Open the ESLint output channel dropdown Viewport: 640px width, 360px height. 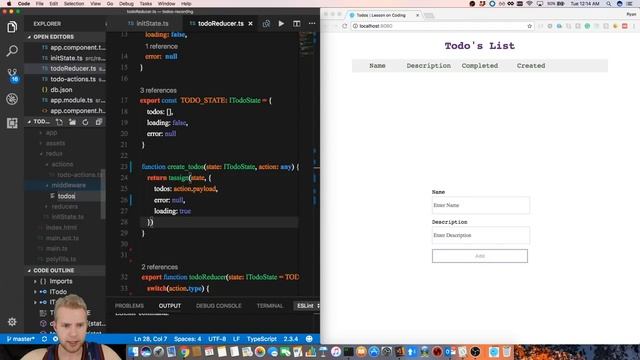(308, 306)
